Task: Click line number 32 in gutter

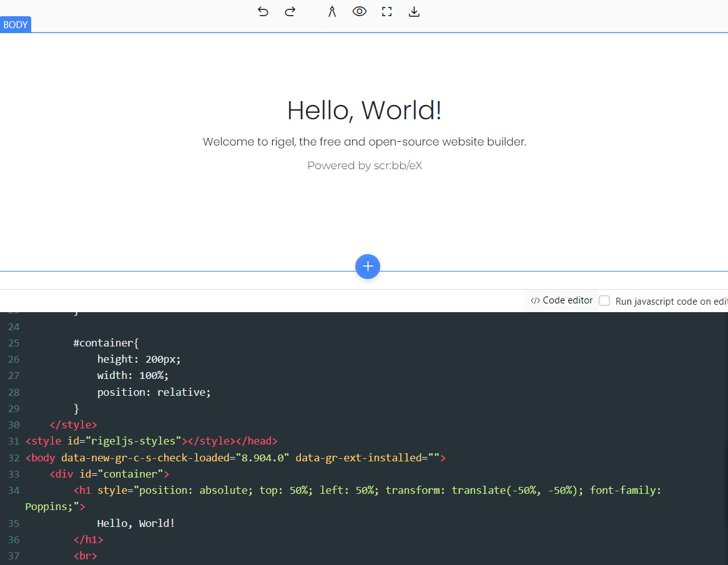Action: point(14,458)
